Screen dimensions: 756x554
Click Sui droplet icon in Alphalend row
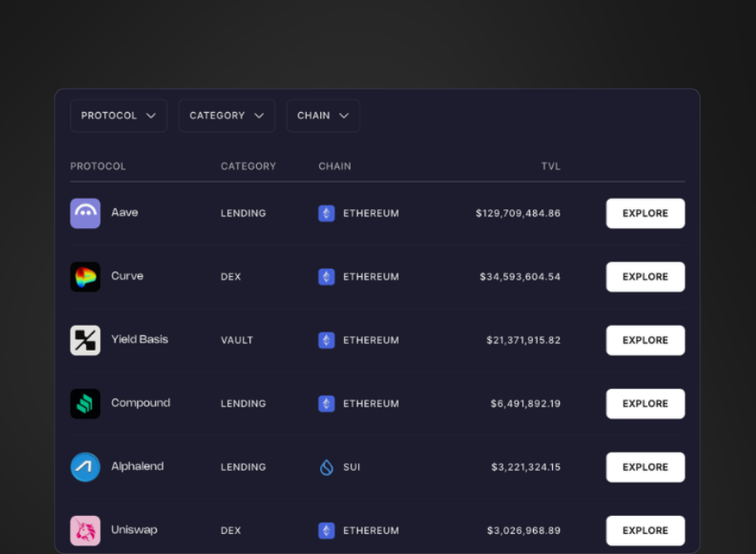(327, 467)
